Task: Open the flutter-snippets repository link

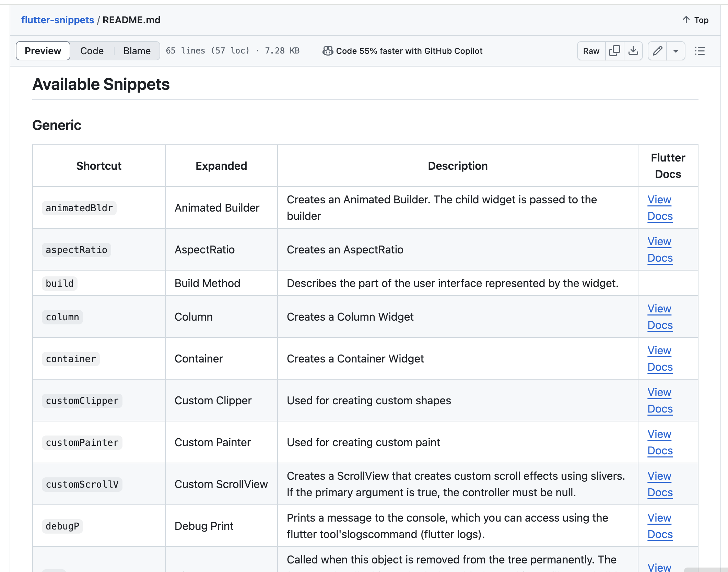Action: pos(57,20)
